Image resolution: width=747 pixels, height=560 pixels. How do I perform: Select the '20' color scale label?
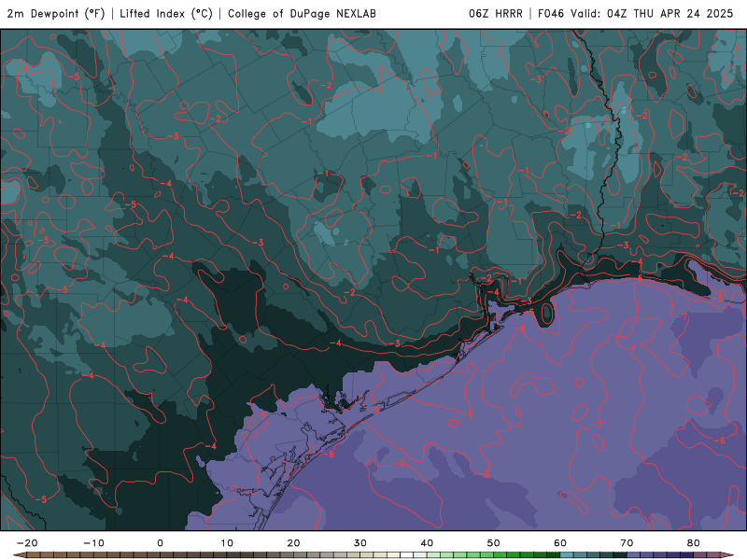(x=293, y=543)
